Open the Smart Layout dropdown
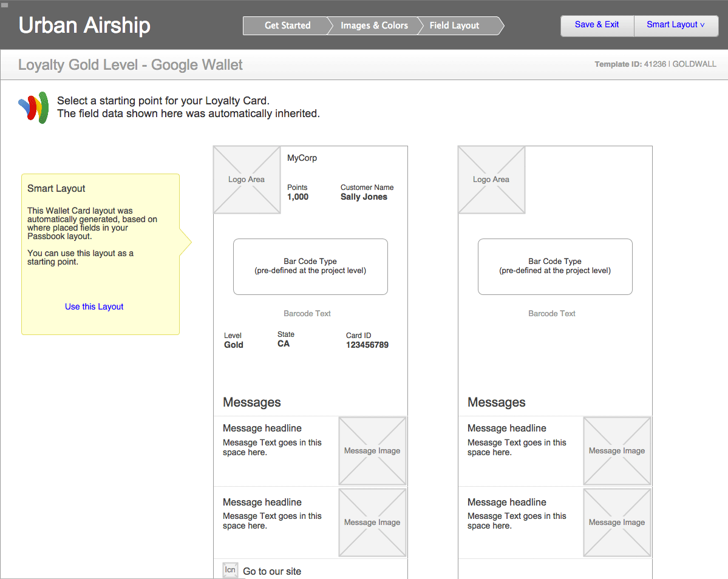Image resolution: width=728 pixels, height=579 pixels. pos(676,25)
